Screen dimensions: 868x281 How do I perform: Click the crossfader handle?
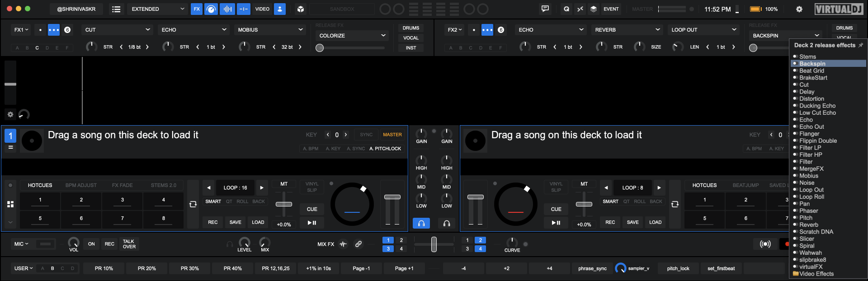tap(434, 244)
